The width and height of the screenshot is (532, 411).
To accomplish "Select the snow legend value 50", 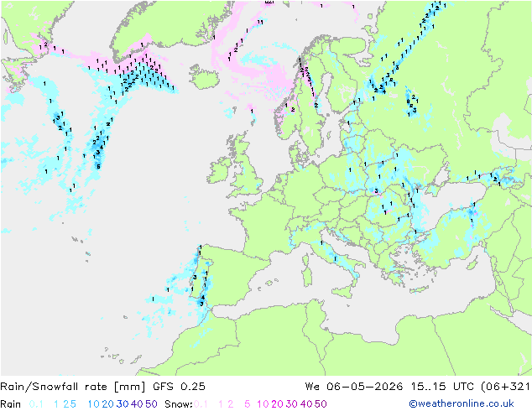I will point(321,404).
